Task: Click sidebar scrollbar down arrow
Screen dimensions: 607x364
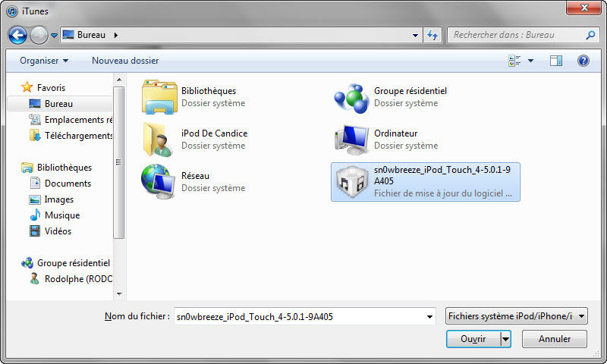Action: [x=119, y=294]
